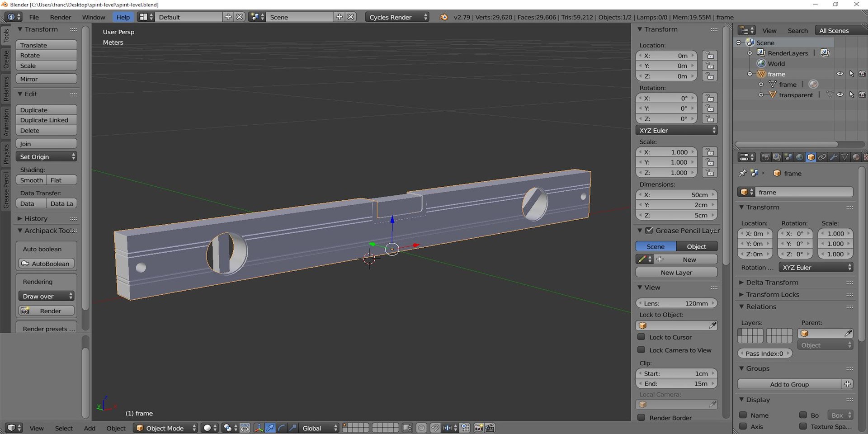Screen dimensions: 868x434
Task: Open the XYZ Euler dropdown in N-panel
Action: click(676, 130)
